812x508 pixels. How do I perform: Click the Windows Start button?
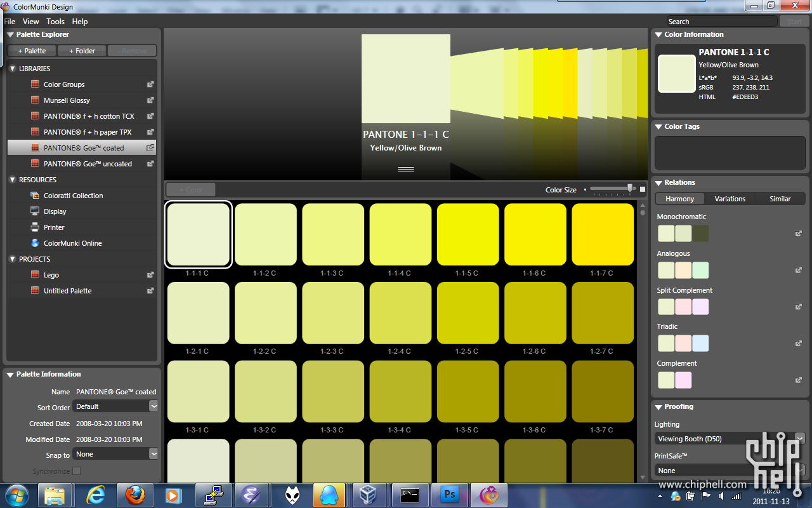coord(16,495)
